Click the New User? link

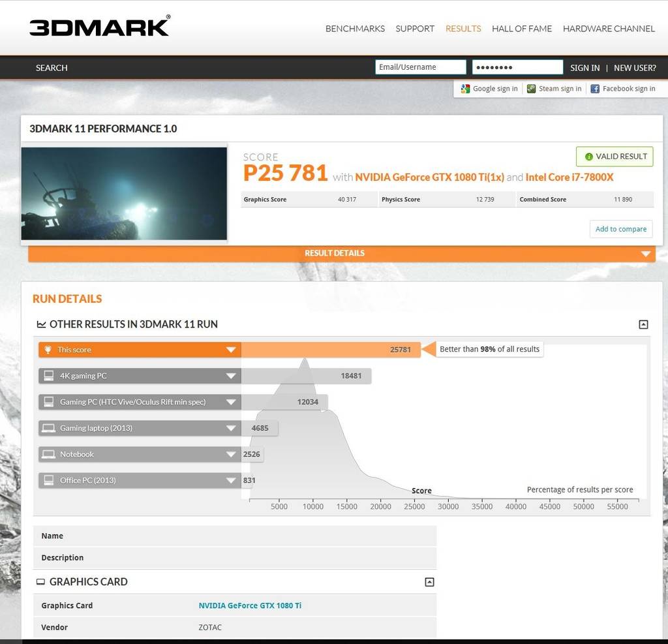[635, 68]
